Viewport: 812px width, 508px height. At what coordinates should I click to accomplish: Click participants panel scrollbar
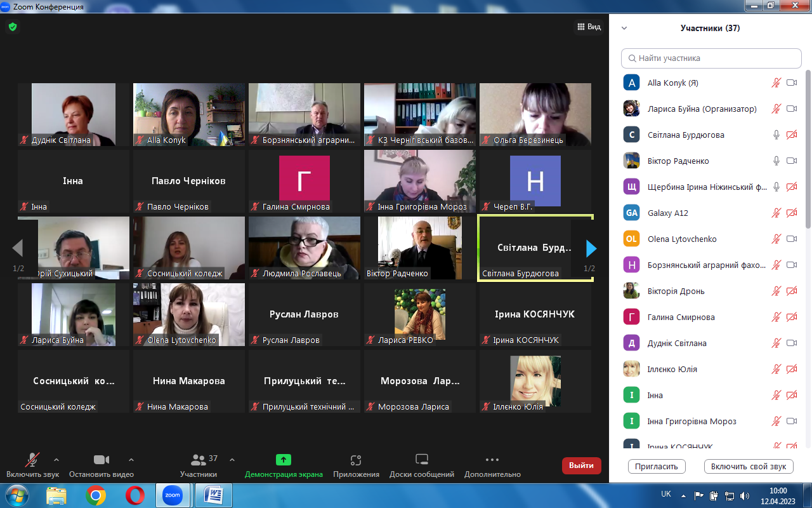tap(808, 149)
